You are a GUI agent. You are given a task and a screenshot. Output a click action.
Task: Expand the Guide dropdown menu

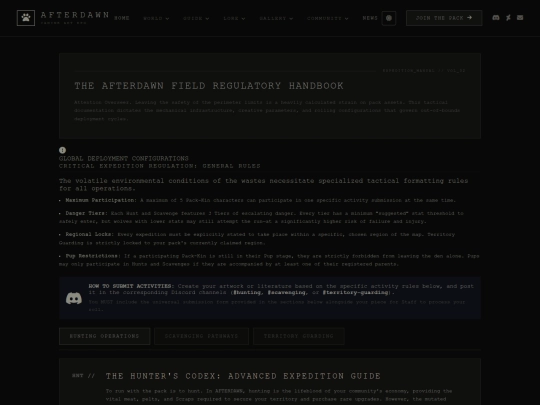(196, 18)
